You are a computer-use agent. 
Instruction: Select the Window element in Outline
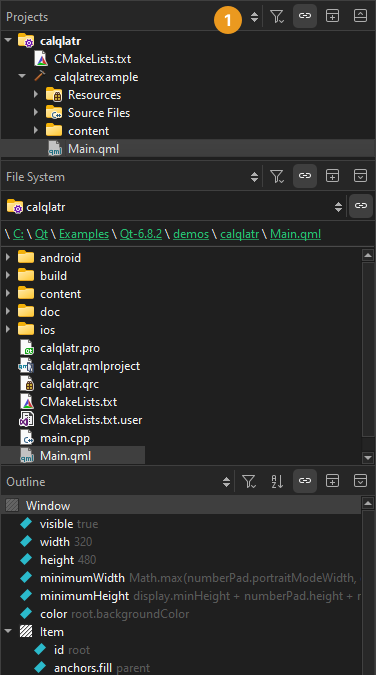coord(181,505)
